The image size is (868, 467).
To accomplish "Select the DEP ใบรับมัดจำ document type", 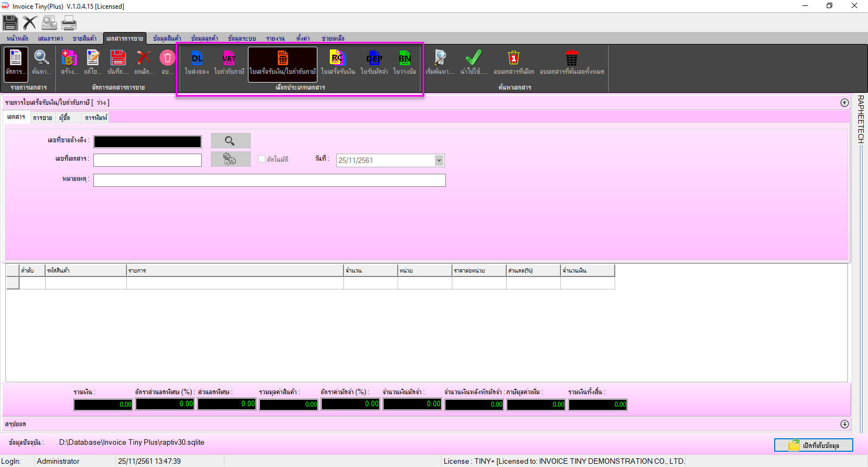I will pyautogui.click(x=374, y=64).
